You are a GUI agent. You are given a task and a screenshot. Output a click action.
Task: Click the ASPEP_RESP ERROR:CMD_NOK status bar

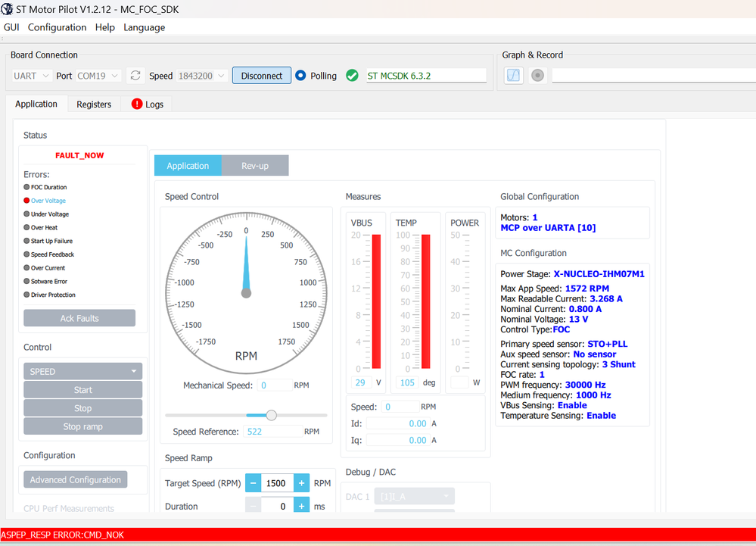[378, 535]
